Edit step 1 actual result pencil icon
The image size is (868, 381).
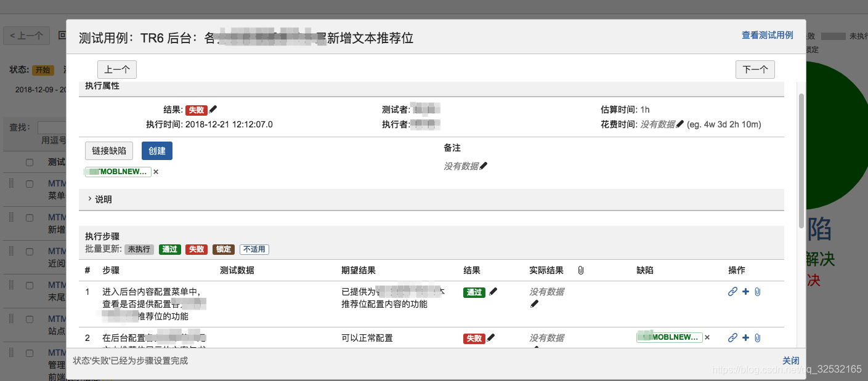click(x=534, y=304)
